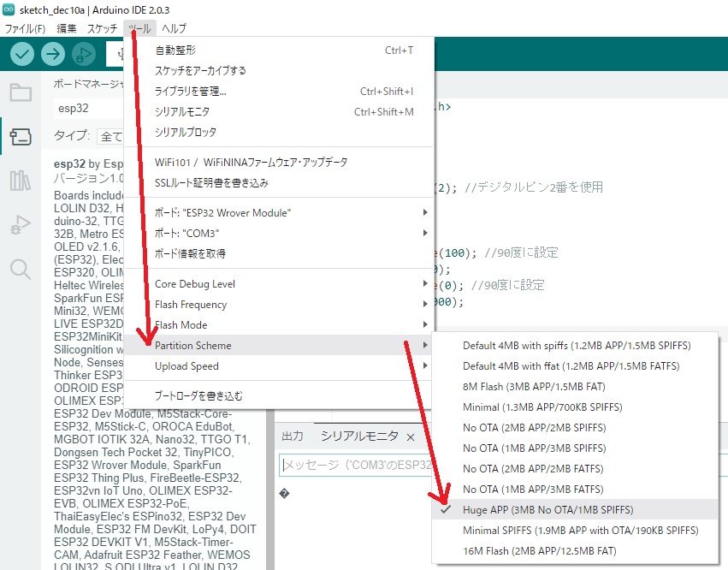Start debugging with the debug button

(x=84, y=54)
